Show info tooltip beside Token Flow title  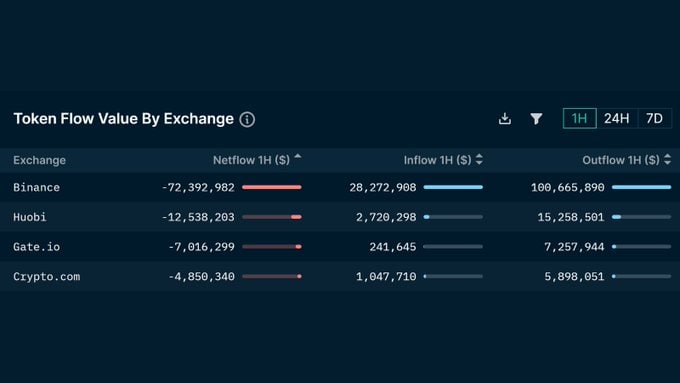coord(247,119)
